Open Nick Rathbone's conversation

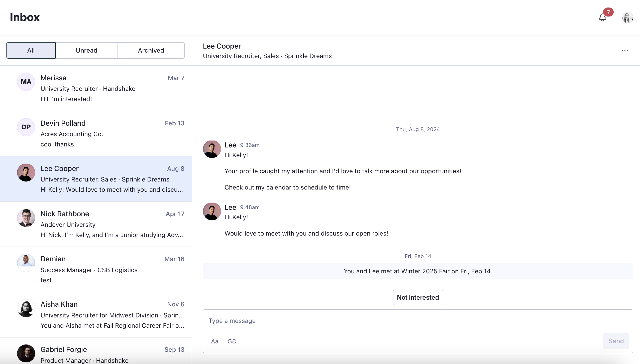point(96,224)
